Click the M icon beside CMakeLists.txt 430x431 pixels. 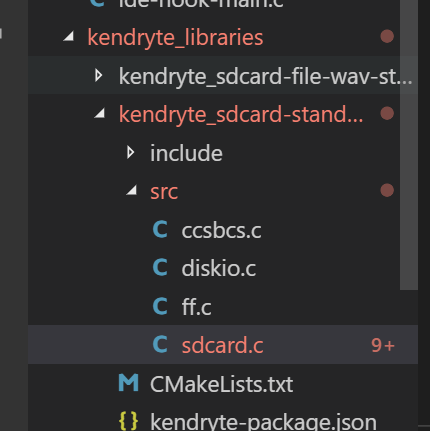[129, 383]
